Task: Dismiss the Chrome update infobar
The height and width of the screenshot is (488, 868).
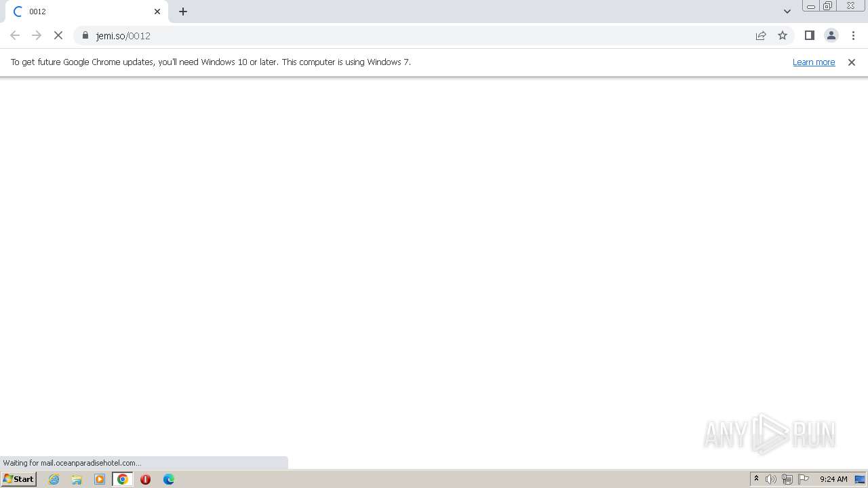Action: click(x=851, y=62)
